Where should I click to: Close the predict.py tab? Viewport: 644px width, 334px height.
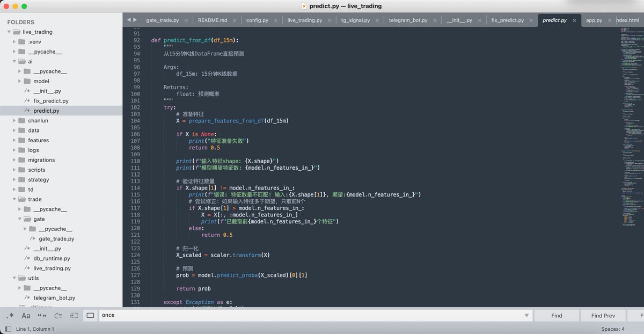tap(574, 20)
